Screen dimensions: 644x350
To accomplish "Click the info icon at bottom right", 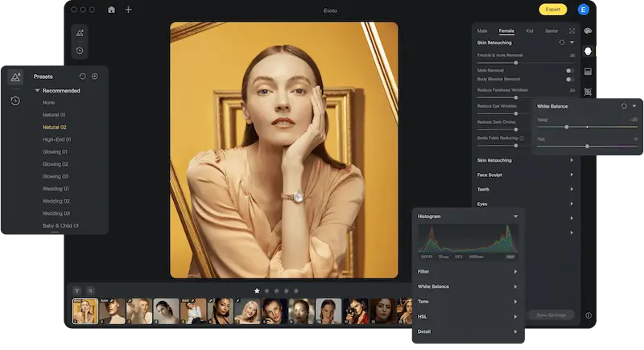I will [588, 315].
